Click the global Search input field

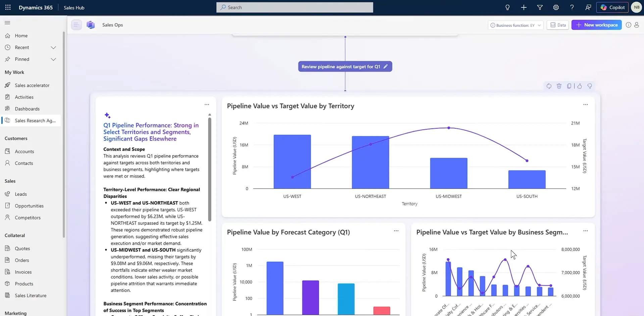tap(295, 7)
